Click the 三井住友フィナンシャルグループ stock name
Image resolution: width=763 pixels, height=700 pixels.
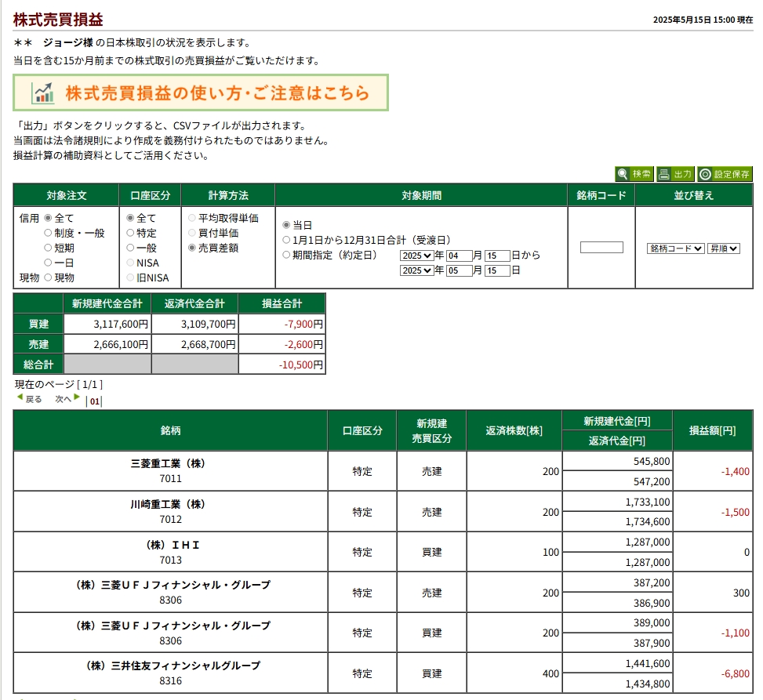pos(173,666)
